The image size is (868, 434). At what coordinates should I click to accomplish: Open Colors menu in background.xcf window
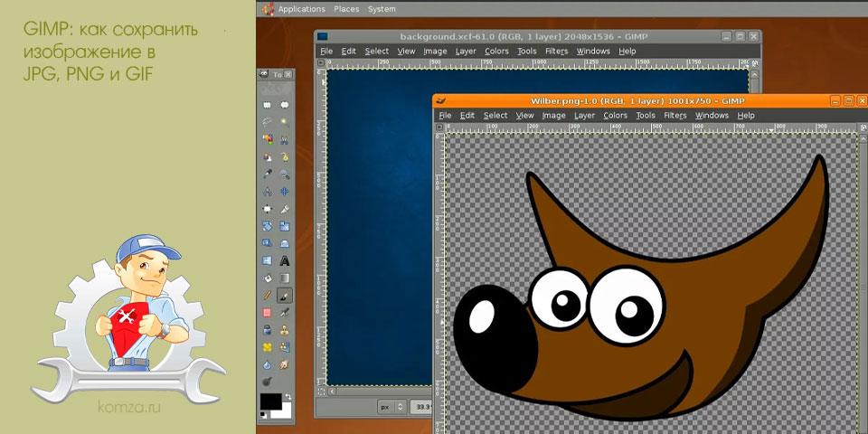tap(496, 51)
